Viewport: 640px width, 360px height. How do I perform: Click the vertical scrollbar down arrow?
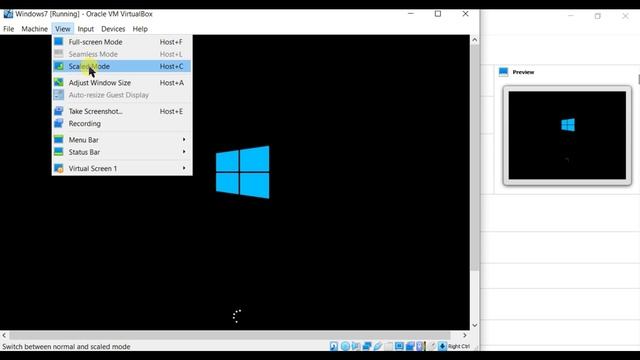[x=474, y=325]
